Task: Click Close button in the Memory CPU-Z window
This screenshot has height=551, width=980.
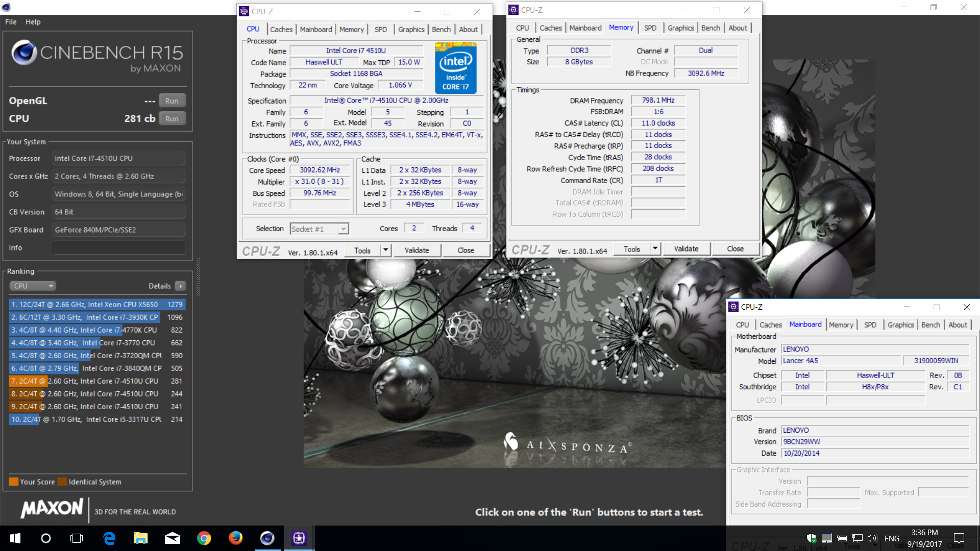Action: [x=735, y=248]
